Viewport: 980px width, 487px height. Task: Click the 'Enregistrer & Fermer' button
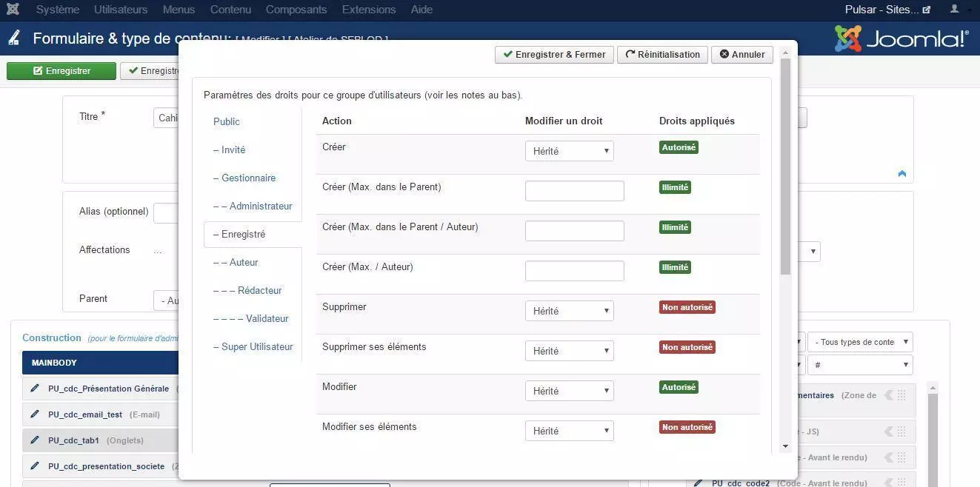[x=554, y=54]
